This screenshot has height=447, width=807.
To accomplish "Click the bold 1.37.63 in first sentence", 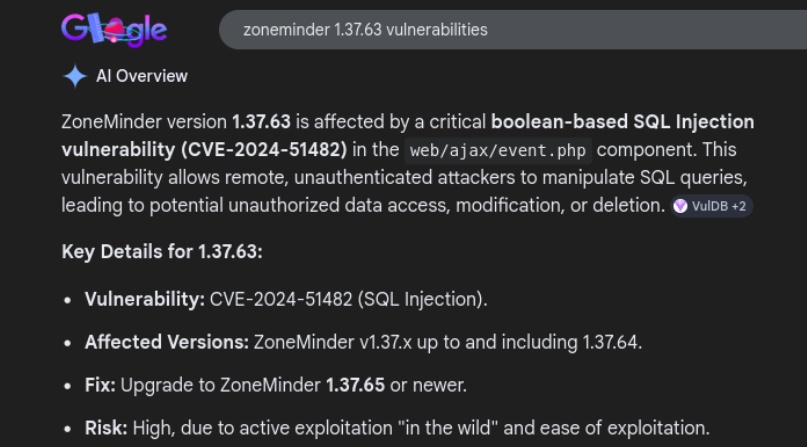I will click(261, 122).
